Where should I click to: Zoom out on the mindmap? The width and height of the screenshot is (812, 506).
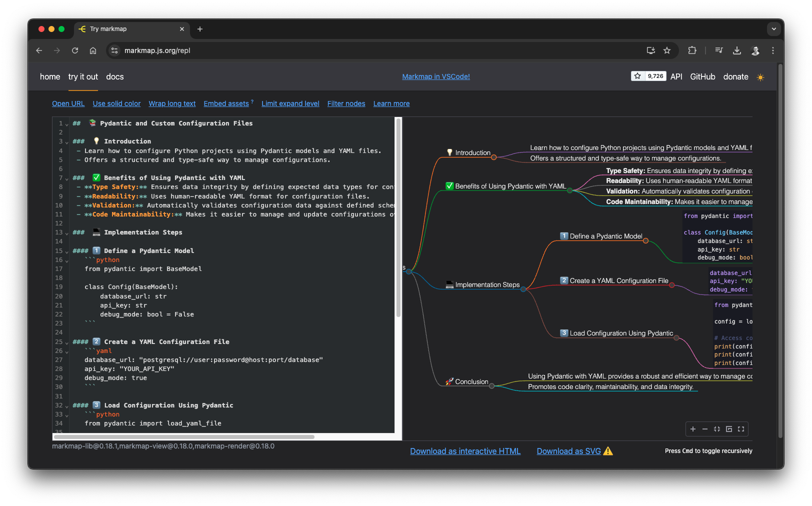705,429
